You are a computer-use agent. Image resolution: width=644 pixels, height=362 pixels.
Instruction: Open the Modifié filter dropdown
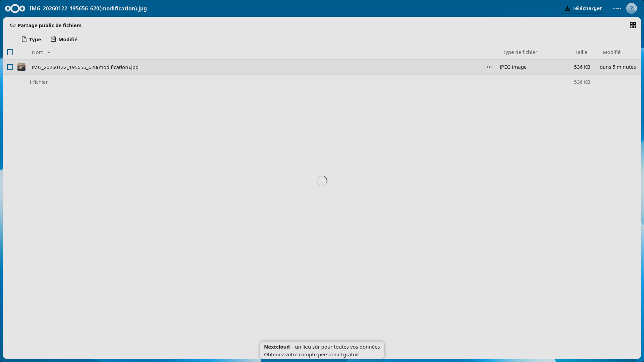pyautogui.click(x=64, y=40)
